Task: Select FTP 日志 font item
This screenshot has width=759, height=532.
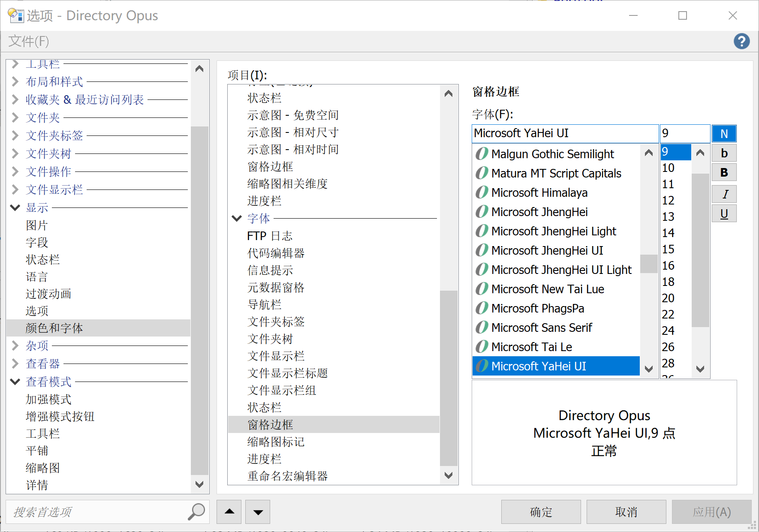Action: tap(270, 236)
